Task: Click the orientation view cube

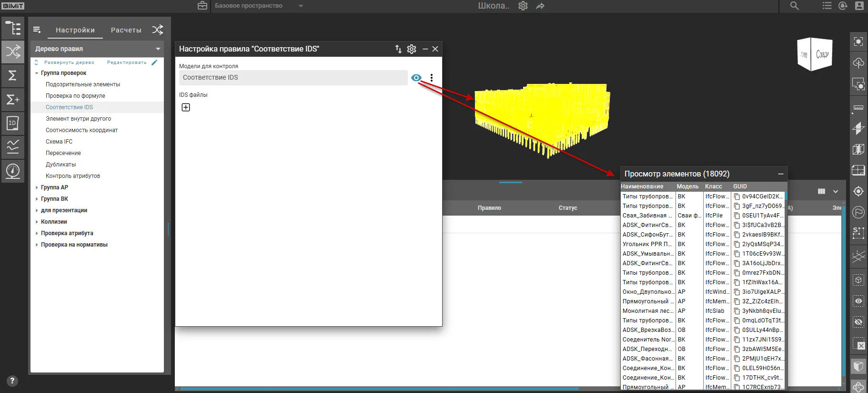Action: point(815,54)
